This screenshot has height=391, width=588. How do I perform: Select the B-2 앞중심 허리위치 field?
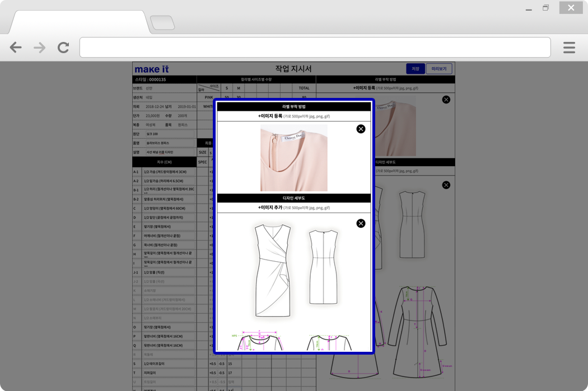coord(169,199)
